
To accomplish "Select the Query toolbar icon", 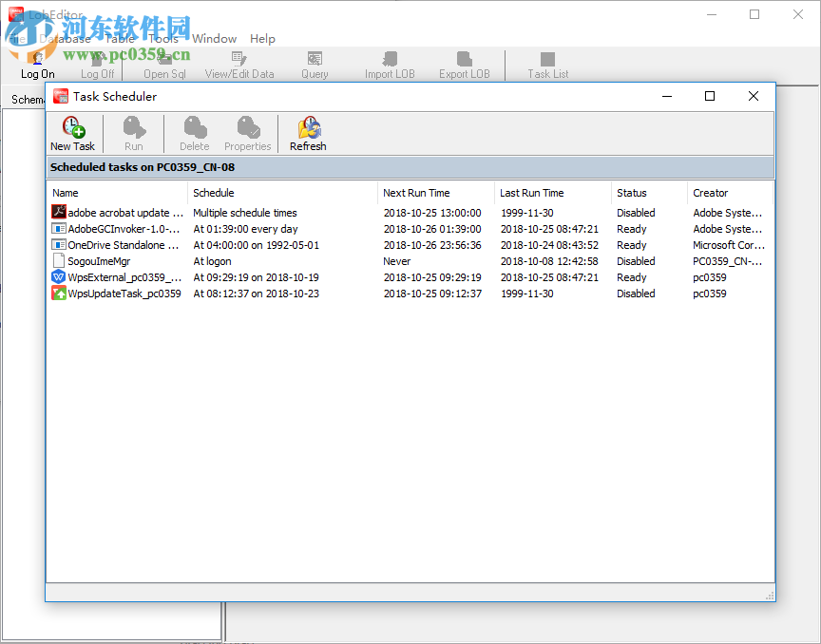I will tap(314, 63).
